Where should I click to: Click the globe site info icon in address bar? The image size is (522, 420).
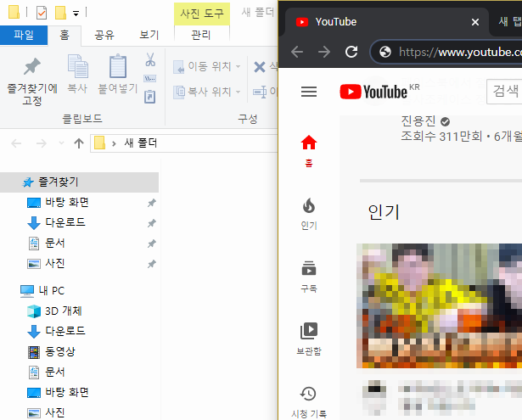point(385,52)
